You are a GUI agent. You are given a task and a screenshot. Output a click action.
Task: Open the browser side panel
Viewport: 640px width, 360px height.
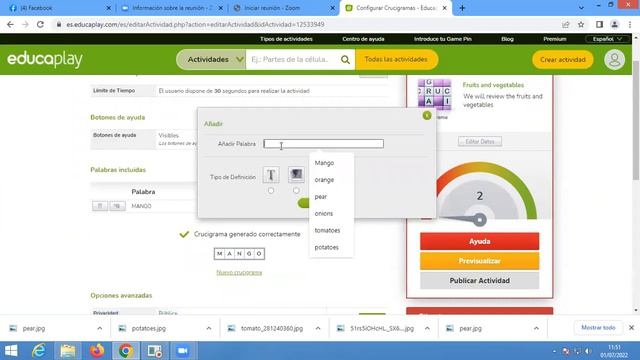click(x=599, y=24)
